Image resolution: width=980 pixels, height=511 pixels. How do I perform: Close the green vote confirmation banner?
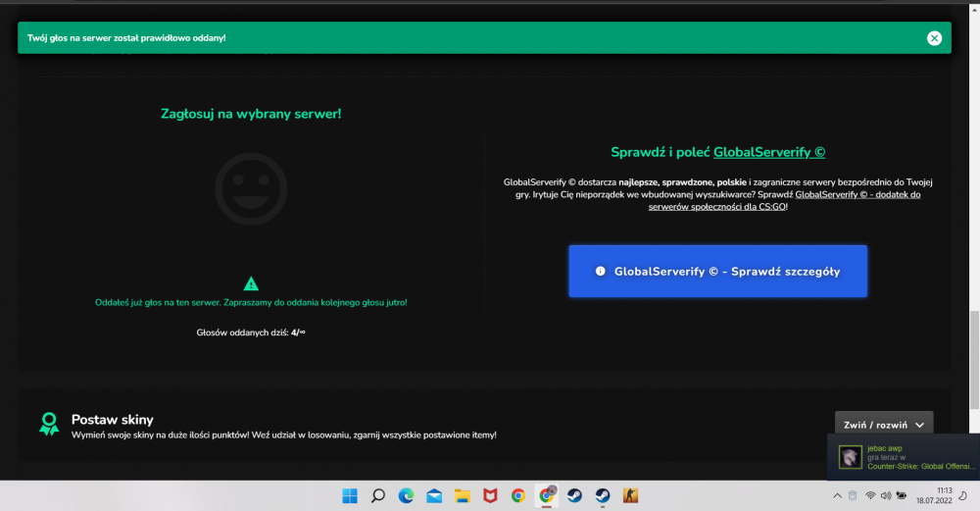pos(934,38)
